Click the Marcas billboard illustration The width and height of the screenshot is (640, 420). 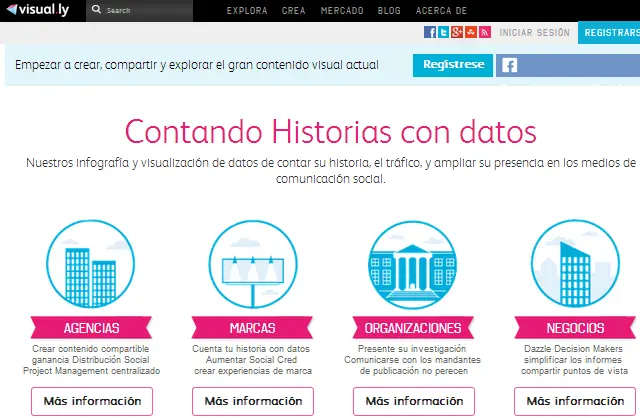tap(253, 266)
